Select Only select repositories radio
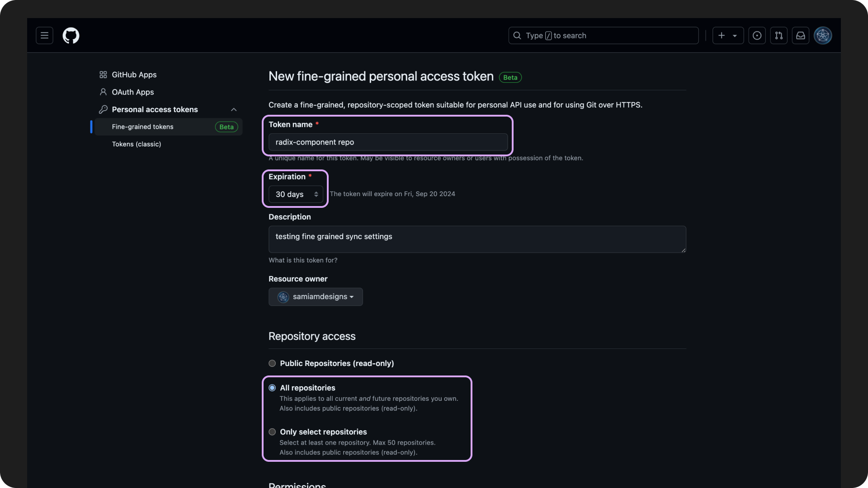 [272, 432]
